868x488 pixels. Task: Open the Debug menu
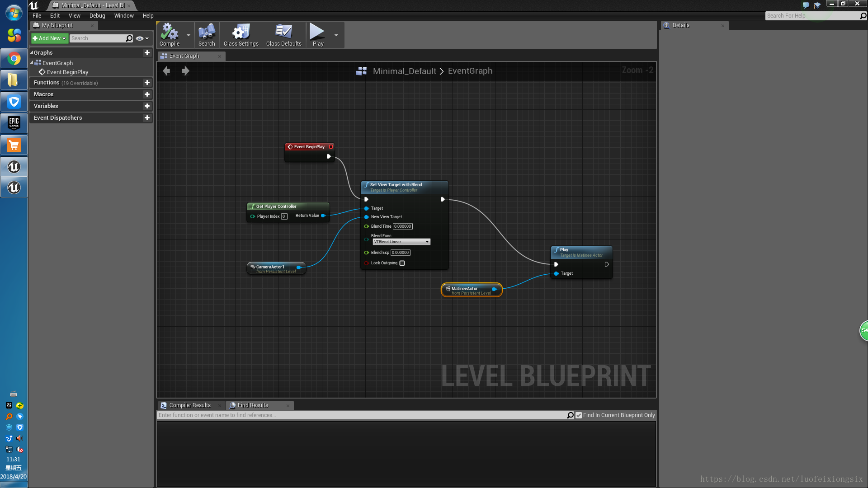tap(97, 16)
